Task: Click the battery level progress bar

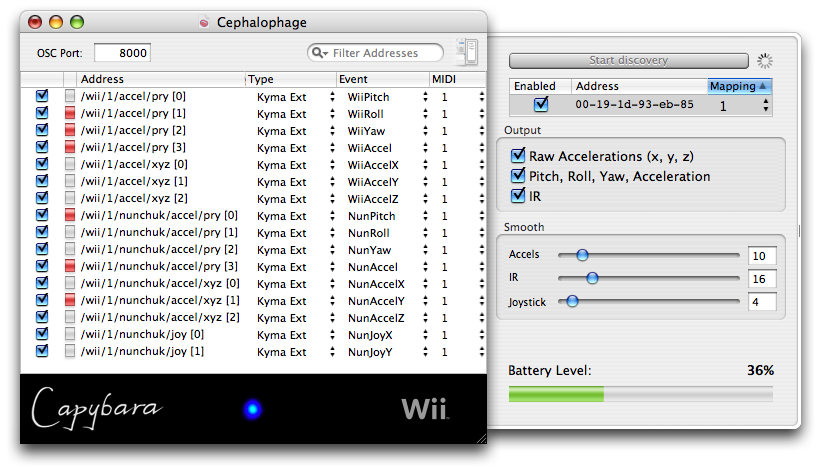Action: (x=641, y=394)
